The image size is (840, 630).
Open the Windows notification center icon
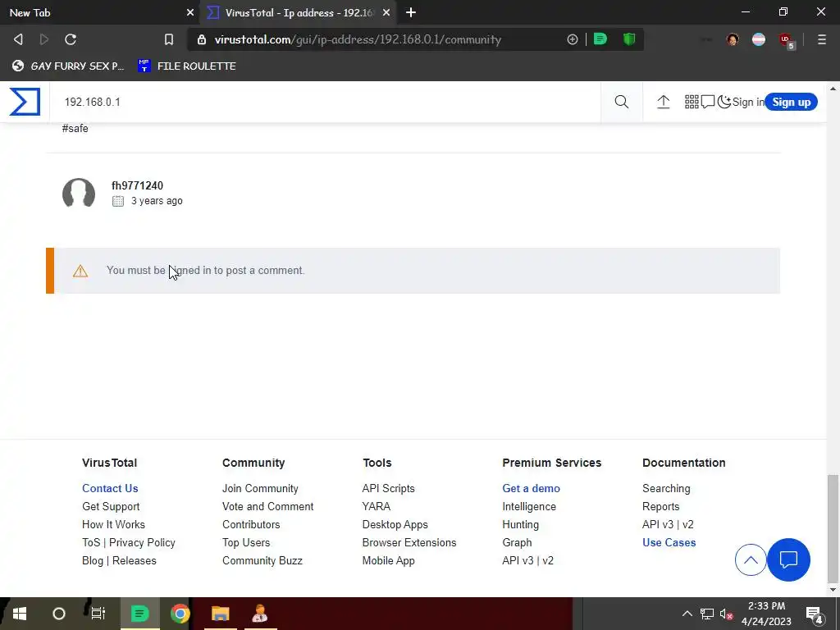pyautogui.click(x=815, y=614)
